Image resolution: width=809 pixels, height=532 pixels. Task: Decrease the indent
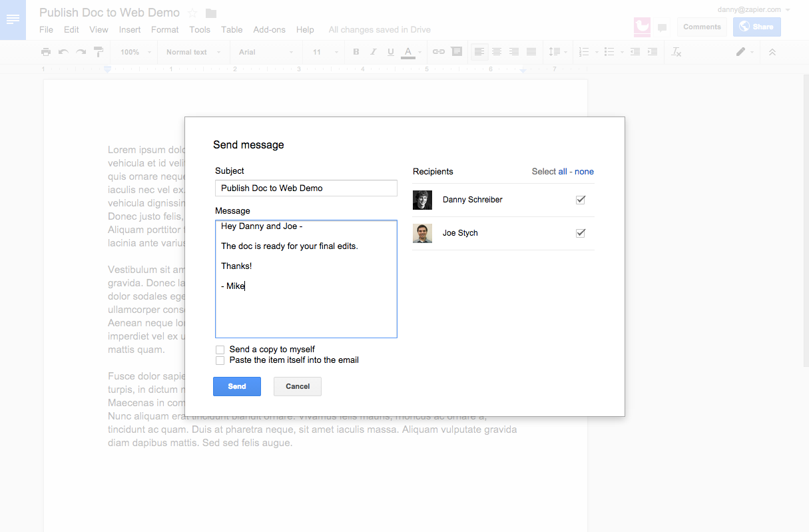pyautogui.click(x=635, y=52)
